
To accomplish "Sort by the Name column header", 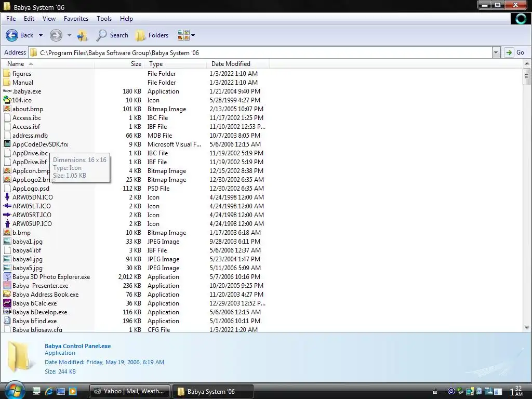I will coord(48,64).
